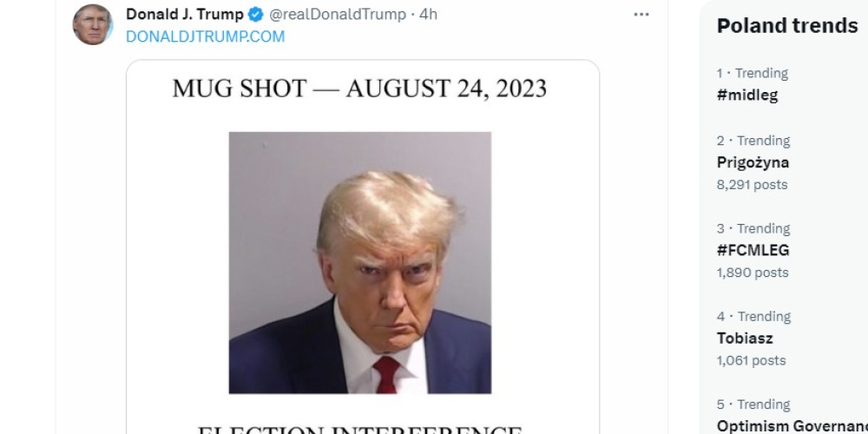Click the MUG SHOT — AUGUST 24, 2023 heading
Screen dimensions: 868x434
pyautogui.click(x=359, y=89)
